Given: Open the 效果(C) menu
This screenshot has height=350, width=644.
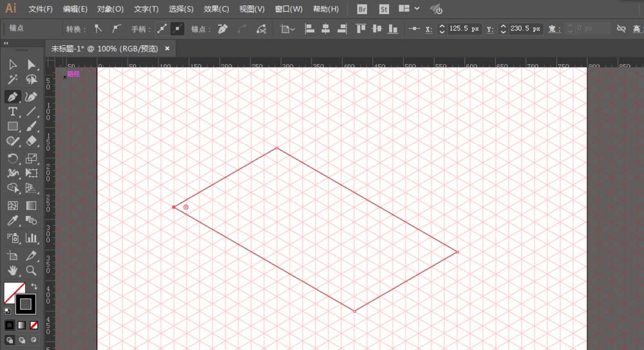Looking at the screenshot, I should point(216,8).
